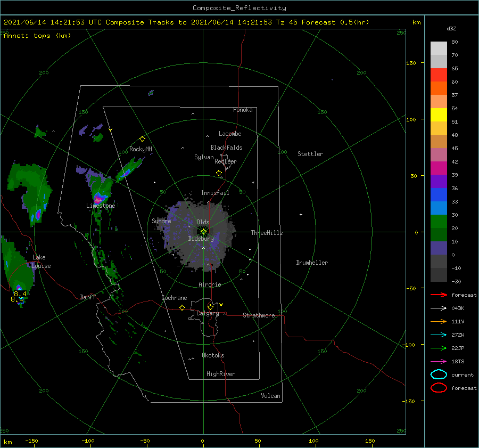Click the Cochrane town label
Viewport: 479px width, 448px height.
pyautogui.click(x=174, y=298)
